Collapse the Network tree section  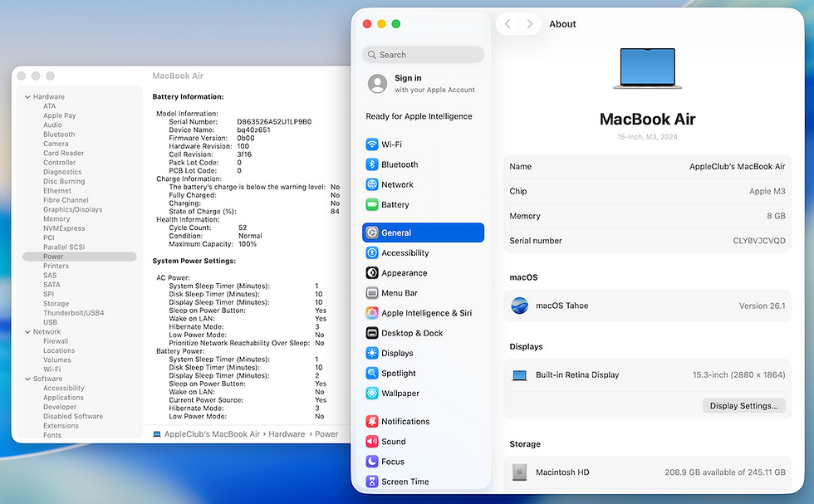[x=27, y=332]
